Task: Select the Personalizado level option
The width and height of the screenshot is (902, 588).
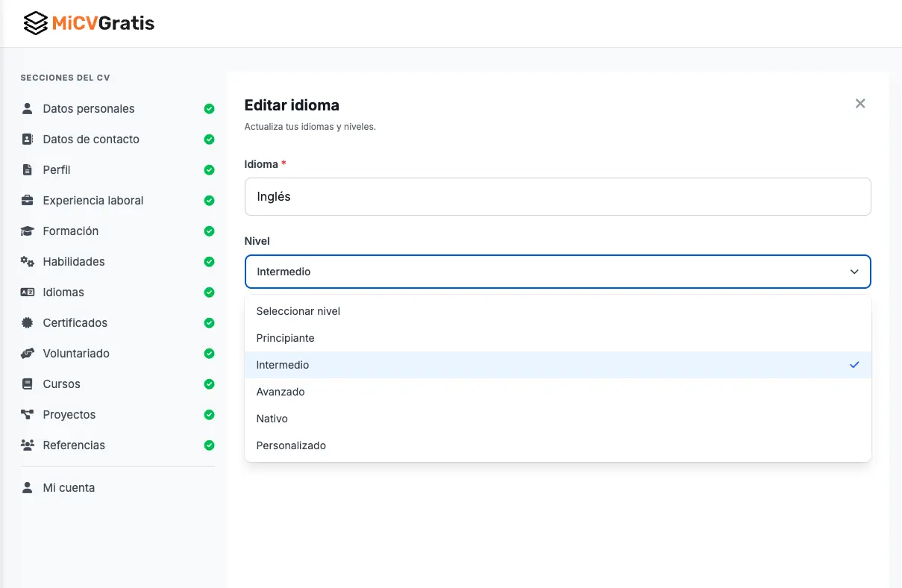Action: tap(291, 445)
